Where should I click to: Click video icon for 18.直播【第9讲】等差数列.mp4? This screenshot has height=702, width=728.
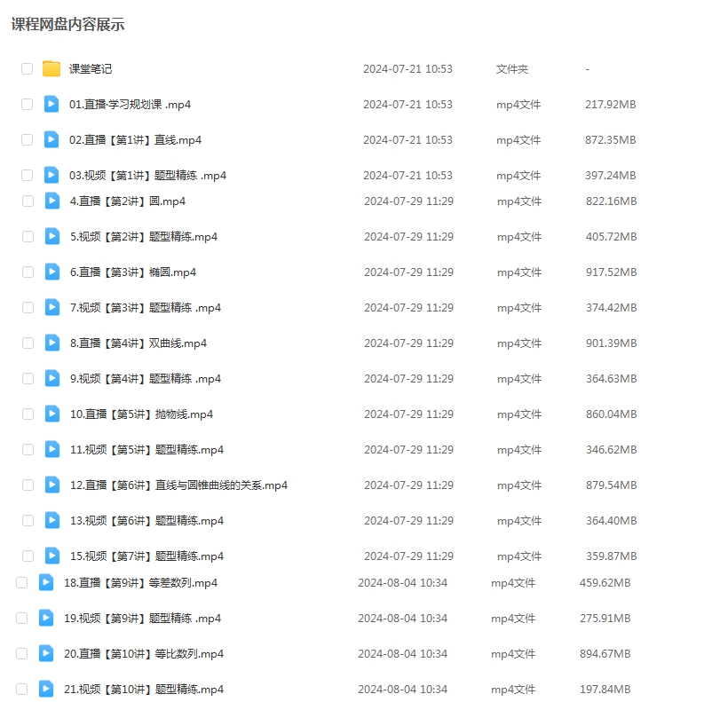point(46,582)
